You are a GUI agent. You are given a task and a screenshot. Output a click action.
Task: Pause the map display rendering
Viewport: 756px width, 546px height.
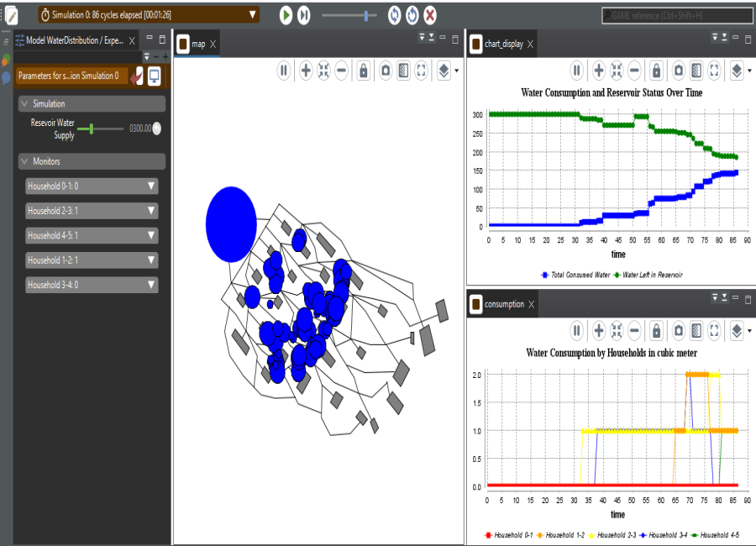pos(284,71)
